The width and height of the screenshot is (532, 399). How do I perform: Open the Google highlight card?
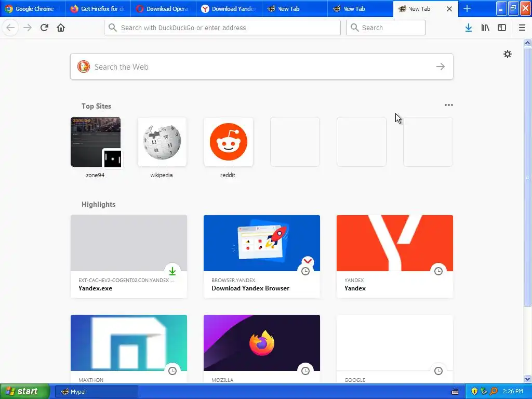pos(395,349)
